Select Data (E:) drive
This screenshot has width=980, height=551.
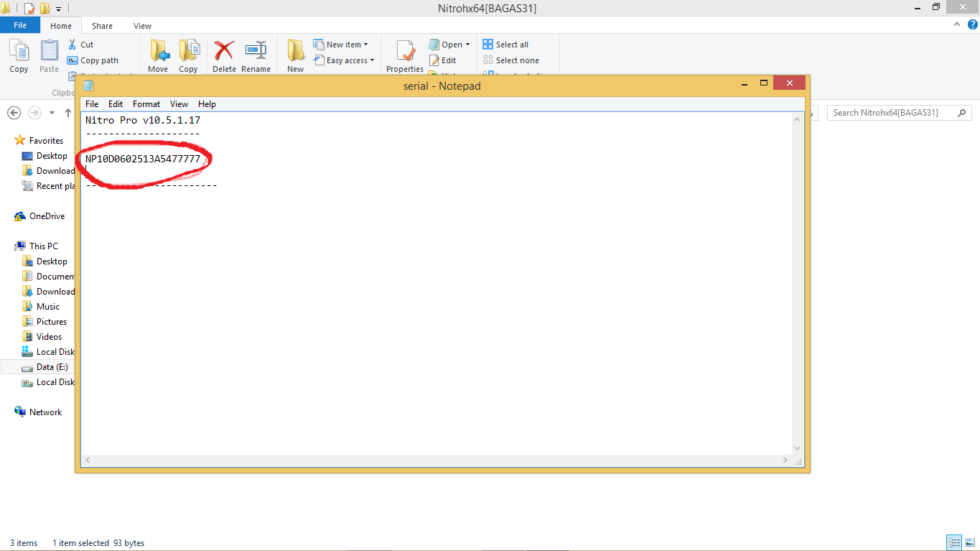click(x=52, y=367)
